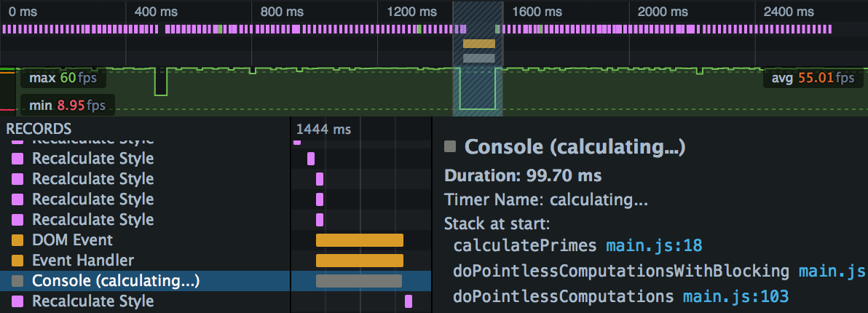
Task: Click the gray Console bar in the waterfall
Action: [358, 281]
